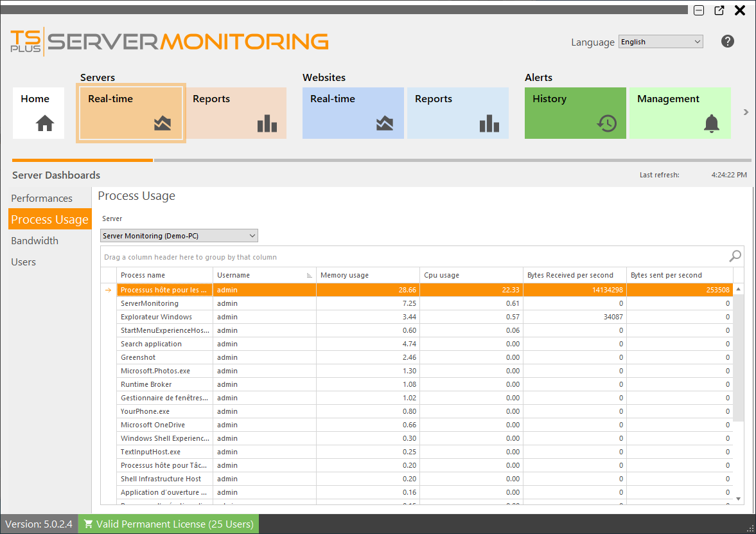The image size is (756, 534).
Task: Expand more tiles with the right chevron
Action: click(x=745, y=111)
